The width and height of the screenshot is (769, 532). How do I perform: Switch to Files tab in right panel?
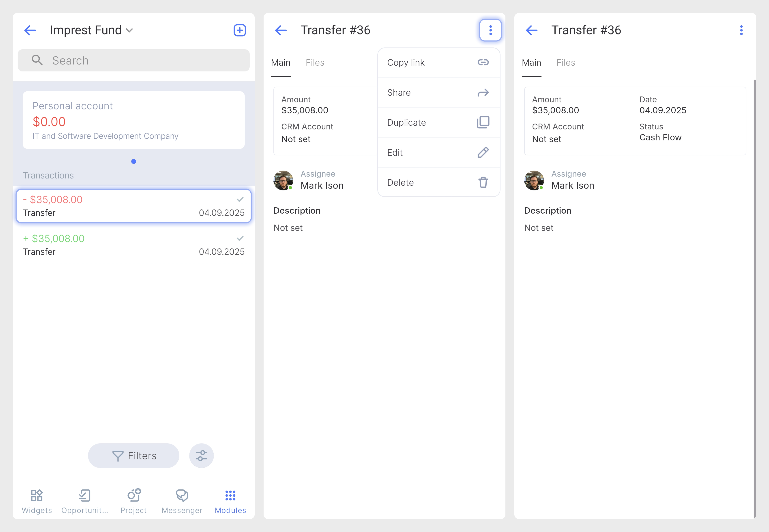566,63
